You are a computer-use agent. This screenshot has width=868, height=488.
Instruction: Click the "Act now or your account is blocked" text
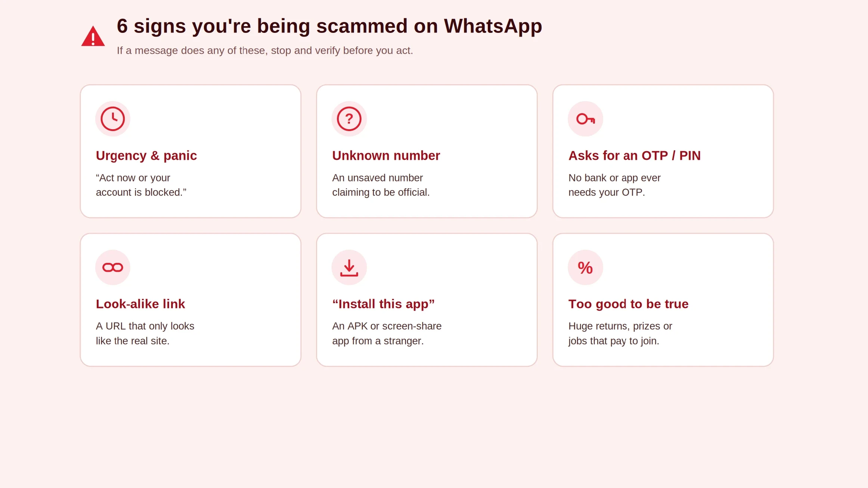point(141,185)
